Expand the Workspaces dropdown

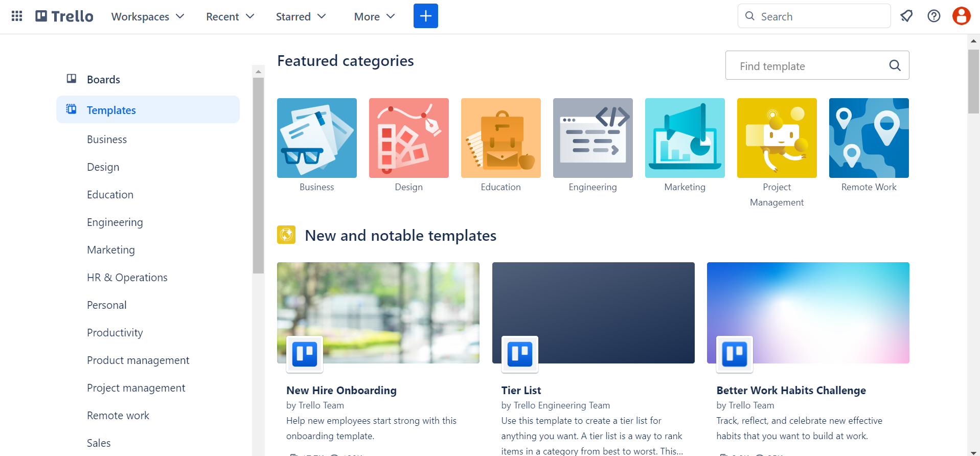click(148, 16)
